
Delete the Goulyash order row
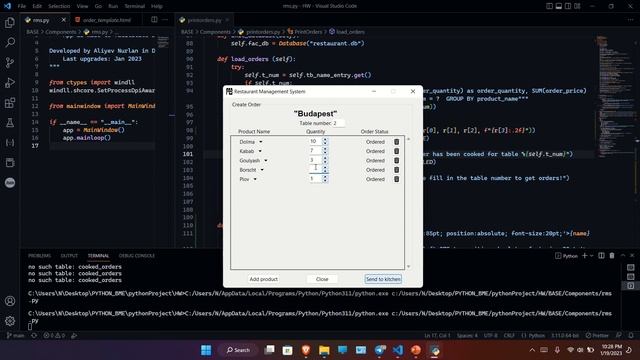(396, 160)
